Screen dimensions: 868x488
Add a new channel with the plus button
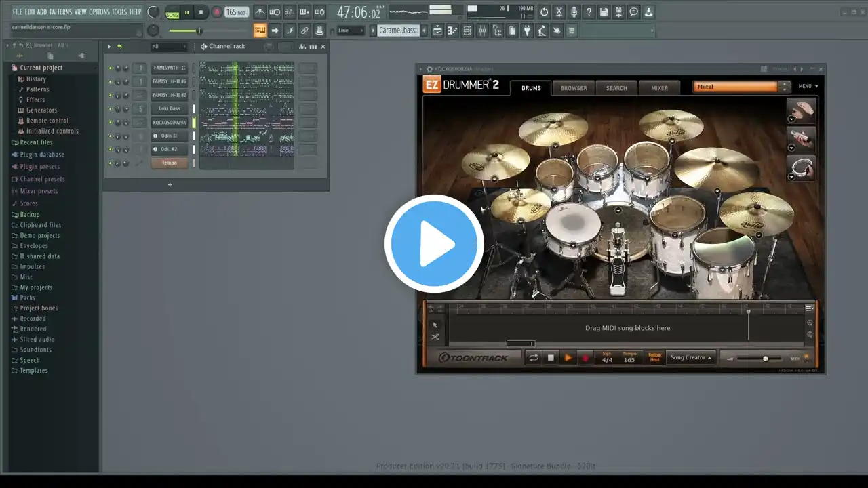(x=170, y=185)
